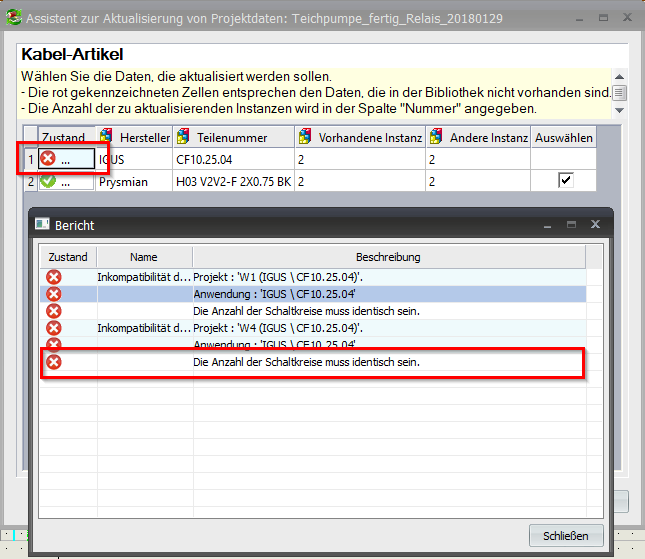This screenshot has height=559, width=645.
Task: Click the Auswählen cell for IGUS row
Action: point(563,159)
